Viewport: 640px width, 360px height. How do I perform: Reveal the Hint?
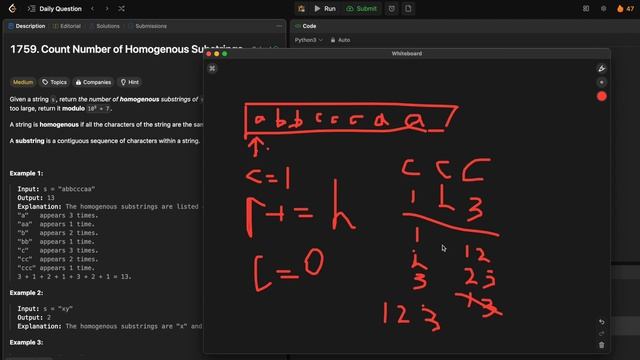[x=130, y=82]
